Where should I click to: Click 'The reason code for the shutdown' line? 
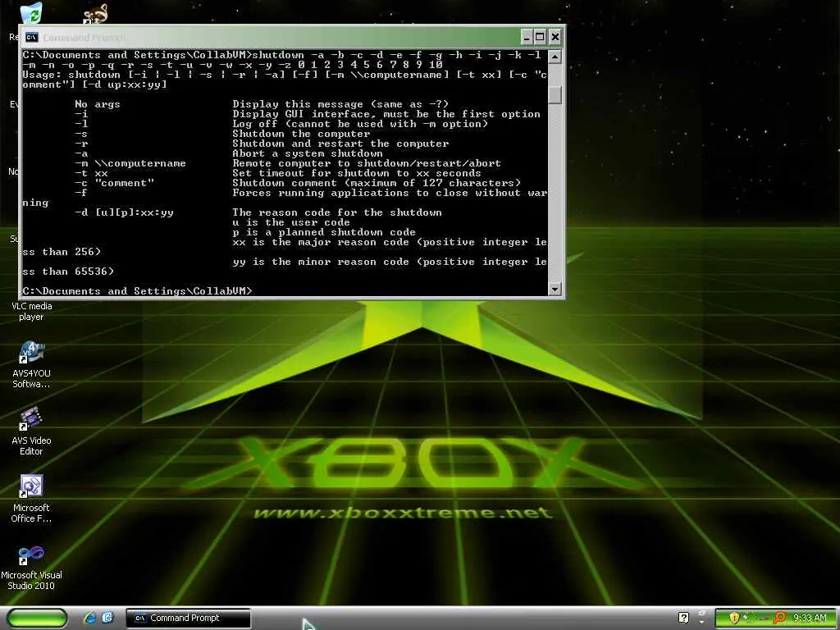point(337,212)
